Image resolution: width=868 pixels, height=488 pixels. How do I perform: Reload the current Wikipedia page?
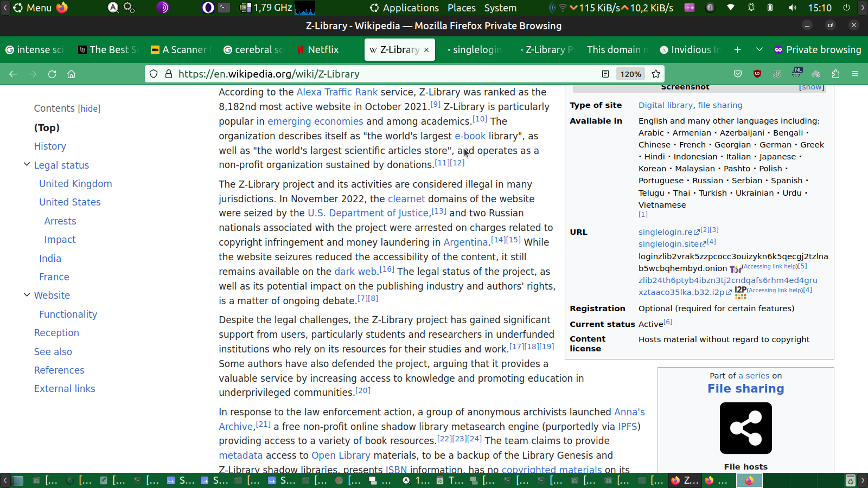coord(52,74)
